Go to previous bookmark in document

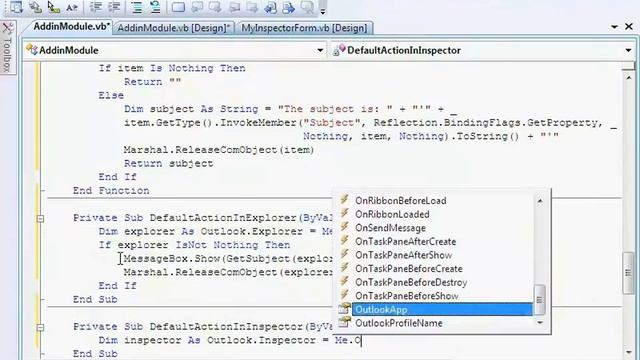270,7
